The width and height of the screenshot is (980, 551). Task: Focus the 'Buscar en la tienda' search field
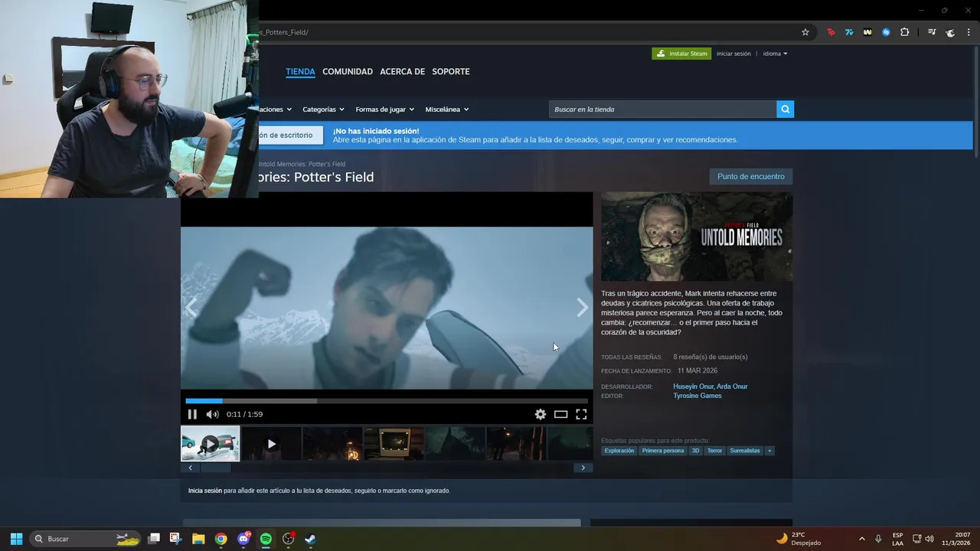(662, 109)
